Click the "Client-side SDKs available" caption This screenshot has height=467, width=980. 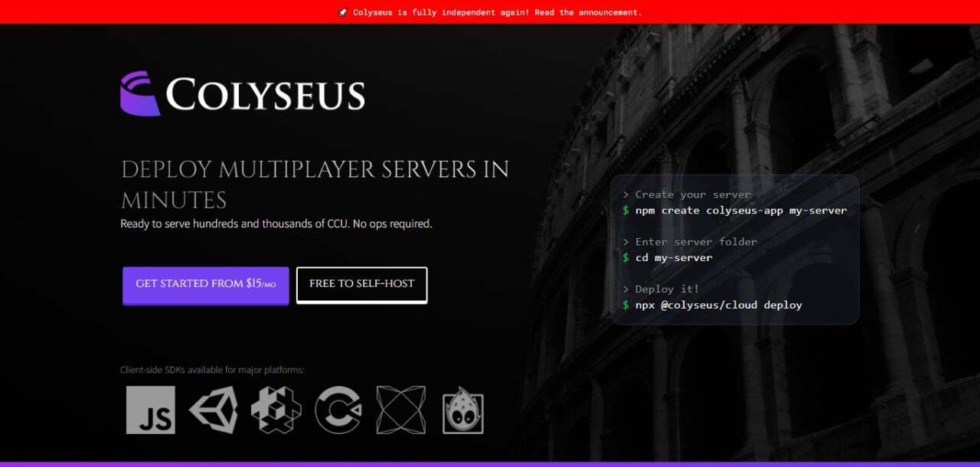tap(212, 371)
